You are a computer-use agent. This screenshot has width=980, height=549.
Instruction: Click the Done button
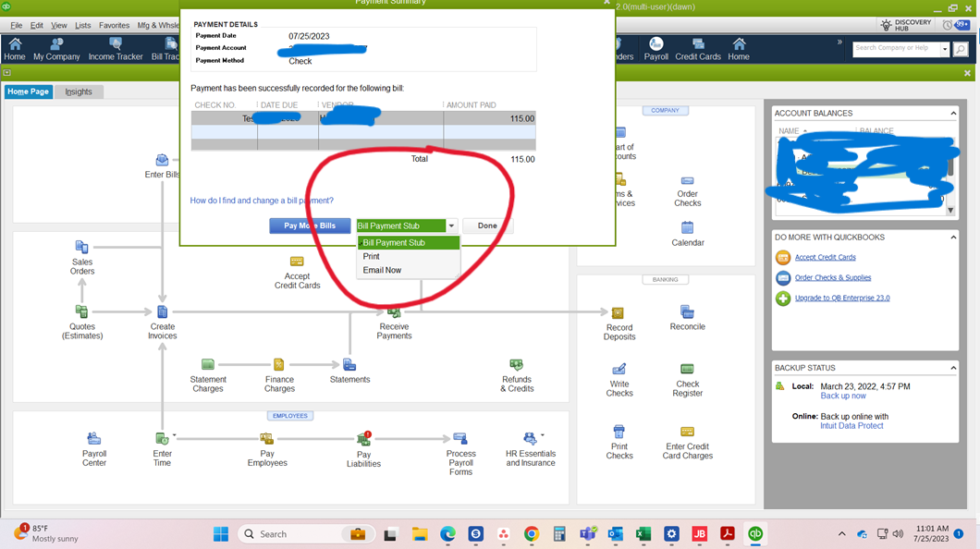[487, 226]
